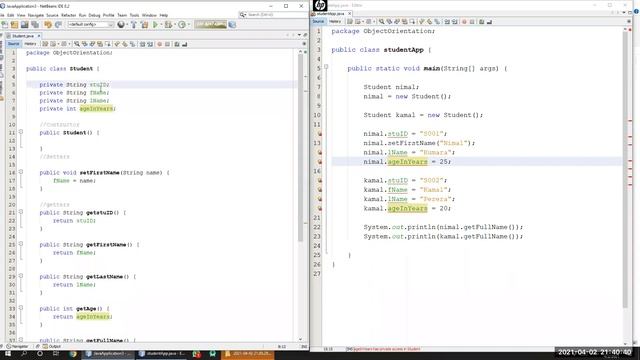Click the setFirstName call on line 13
This screenshot has height=360, width=640.
click(x=419, y=143)
